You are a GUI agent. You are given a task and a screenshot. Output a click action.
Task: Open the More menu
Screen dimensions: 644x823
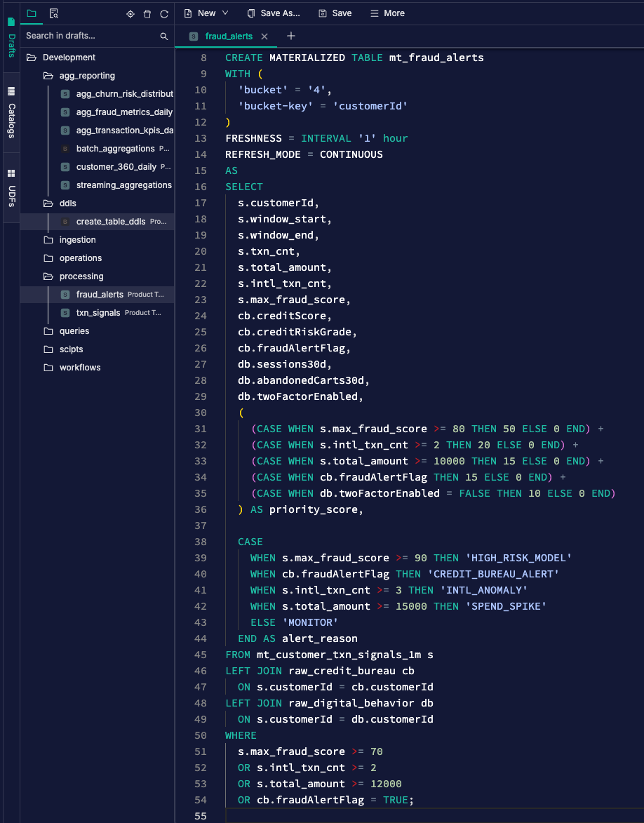[x=387, y=13]
